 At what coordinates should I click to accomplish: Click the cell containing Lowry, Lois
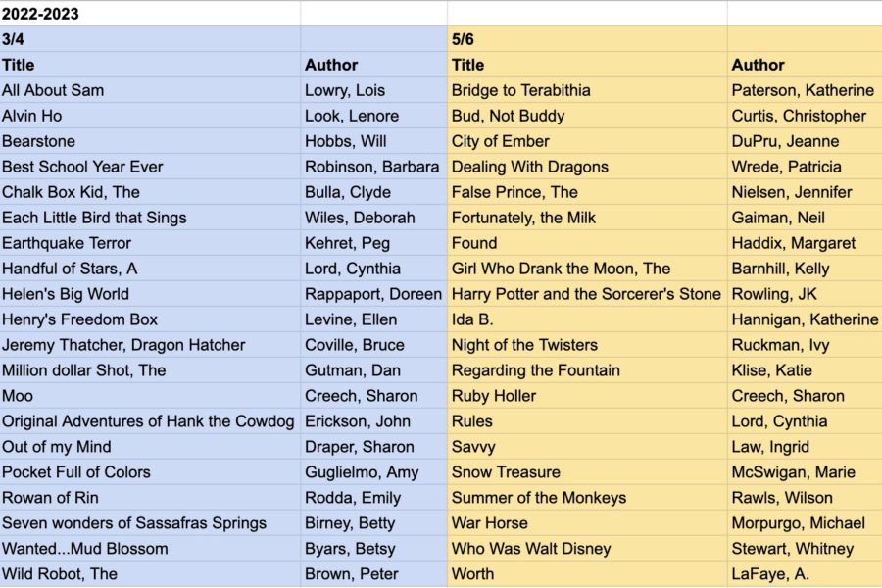(x=373, y=90)
